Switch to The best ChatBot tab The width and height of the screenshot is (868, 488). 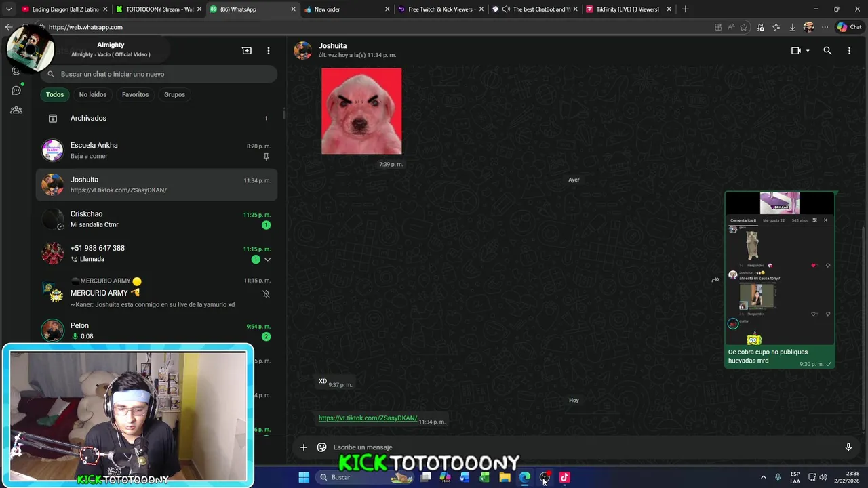pos(534,9)
